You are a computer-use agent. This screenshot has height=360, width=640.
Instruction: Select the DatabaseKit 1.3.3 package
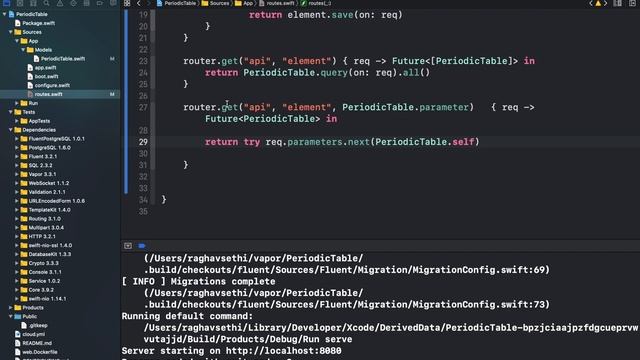pos(50,254)
